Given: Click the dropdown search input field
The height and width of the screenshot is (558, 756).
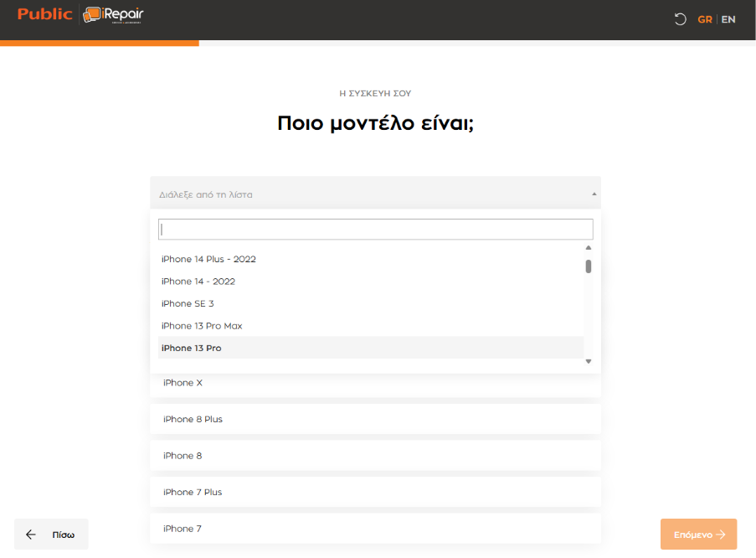Looking at the screenshot, I should (x=375, y=229).
